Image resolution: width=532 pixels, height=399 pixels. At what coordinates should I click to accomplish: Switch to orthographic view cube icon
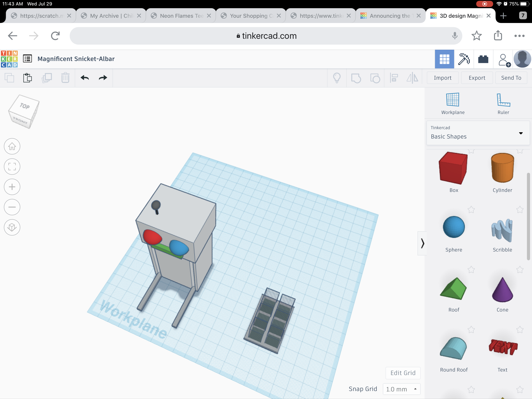pyautogui.click(x=12, y=227)
